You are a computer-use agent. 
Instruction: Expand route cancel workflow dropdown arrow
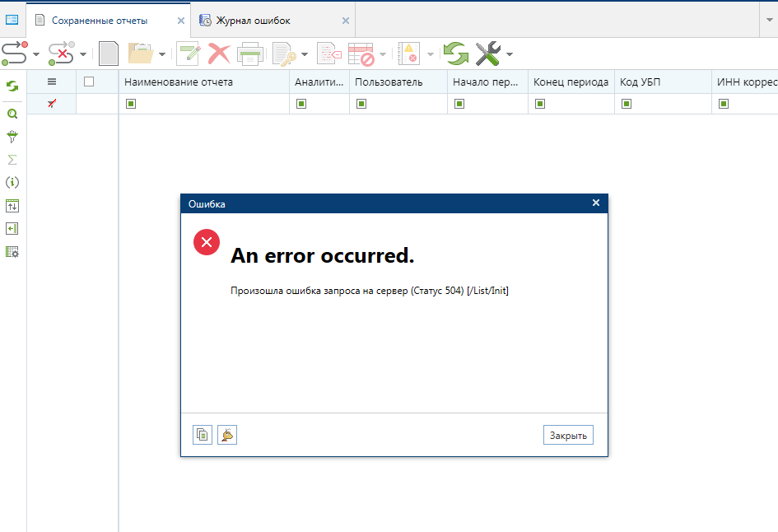click(x=83, y=54)
